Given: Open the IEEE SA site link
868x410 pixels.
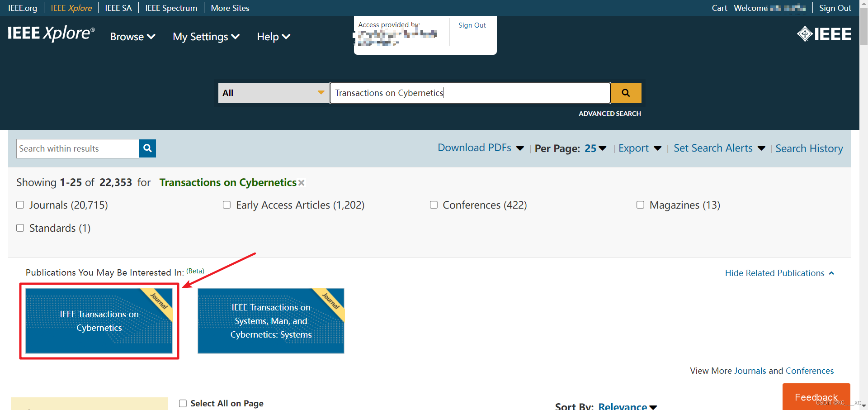Looking at the screenshot, I should [x=118, y=8].
